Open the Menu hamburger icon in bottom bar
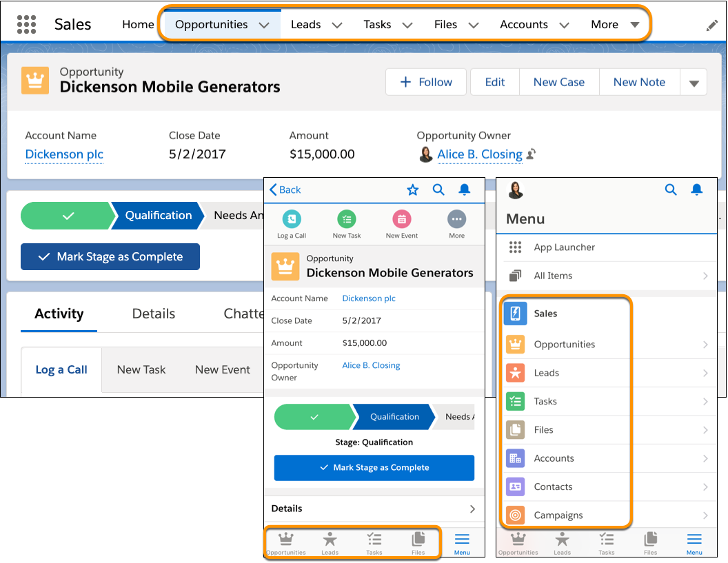This screenshot has width=728, height=563. (462, 542)
